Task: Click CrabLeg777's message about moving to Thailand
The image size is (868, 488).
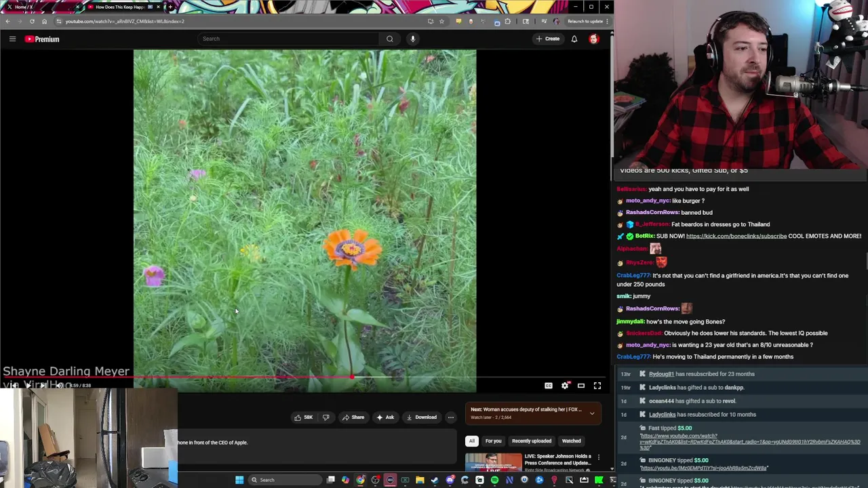Action: point(705,357)
